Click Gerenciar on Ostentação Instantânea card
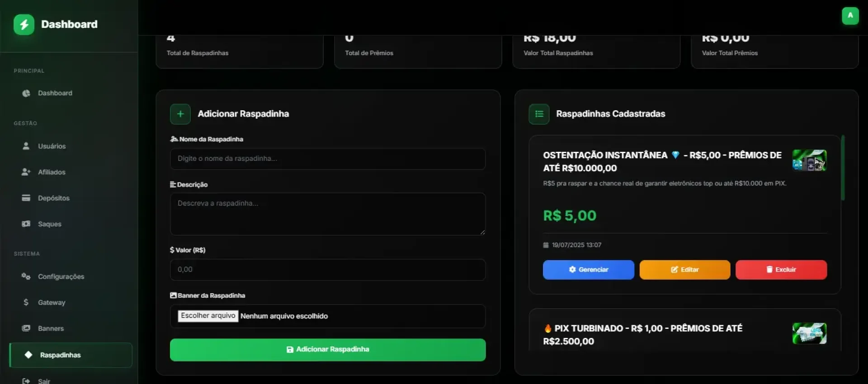 [x=588, y=270]
